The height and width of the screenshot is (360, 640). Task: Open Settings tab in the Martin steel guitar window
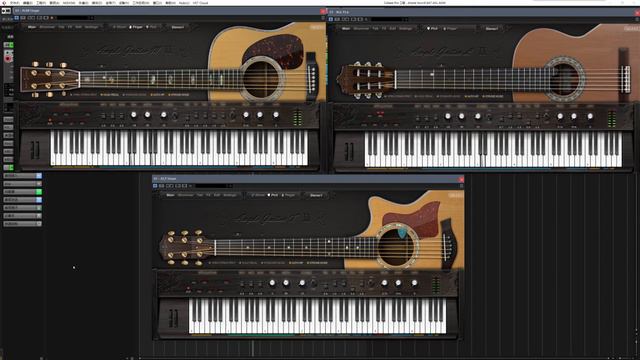coord(91,27)
